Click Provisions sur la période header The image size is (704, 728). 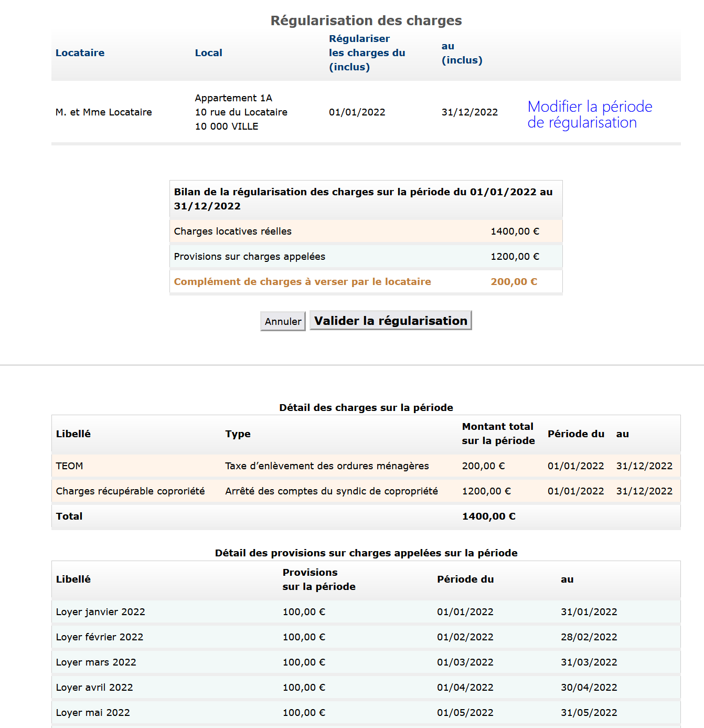coord(319,579)
